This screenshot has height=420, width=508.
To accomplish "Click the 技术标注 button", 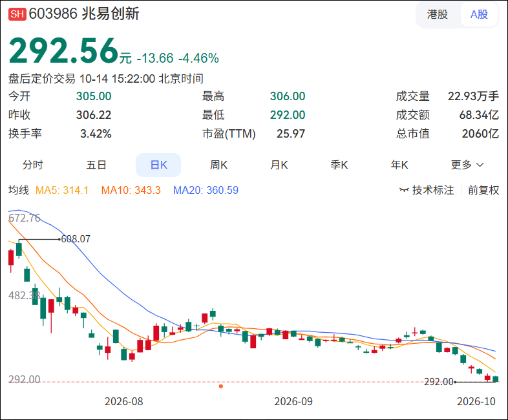I will point(427,190).
